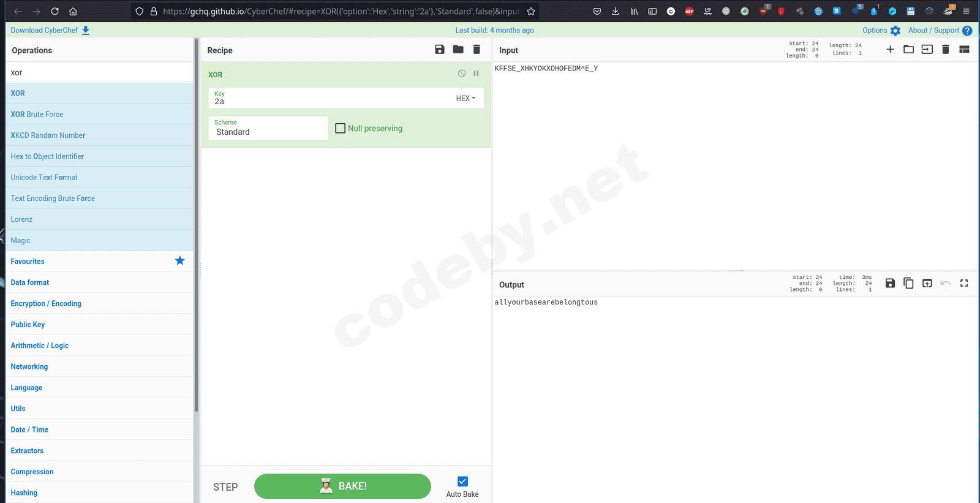Click the Download CyberChef arrow icon
The height and width of the screenshot is (503, 980).
[x=86, y=30]
